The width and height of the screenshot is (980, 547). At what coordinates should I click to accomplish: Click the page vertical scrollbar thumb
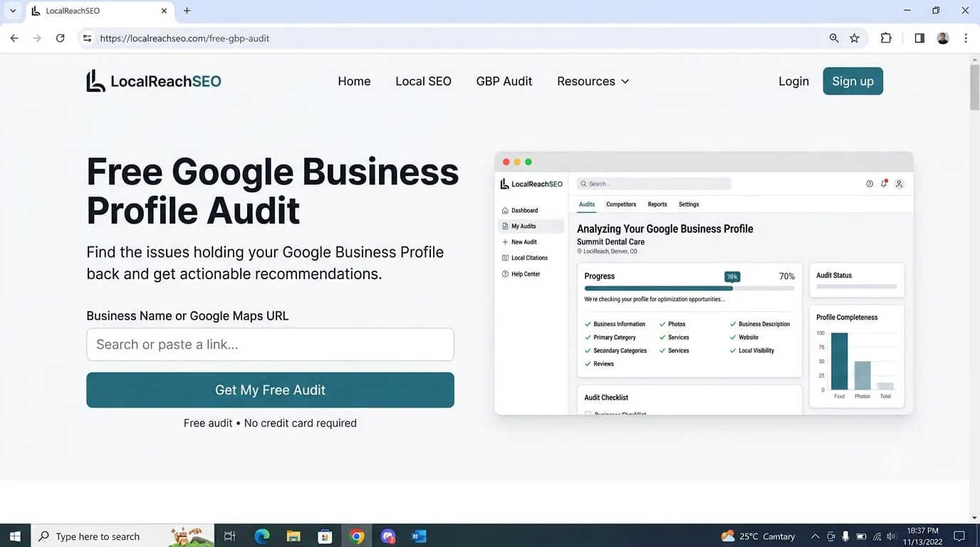click(974, 88)
